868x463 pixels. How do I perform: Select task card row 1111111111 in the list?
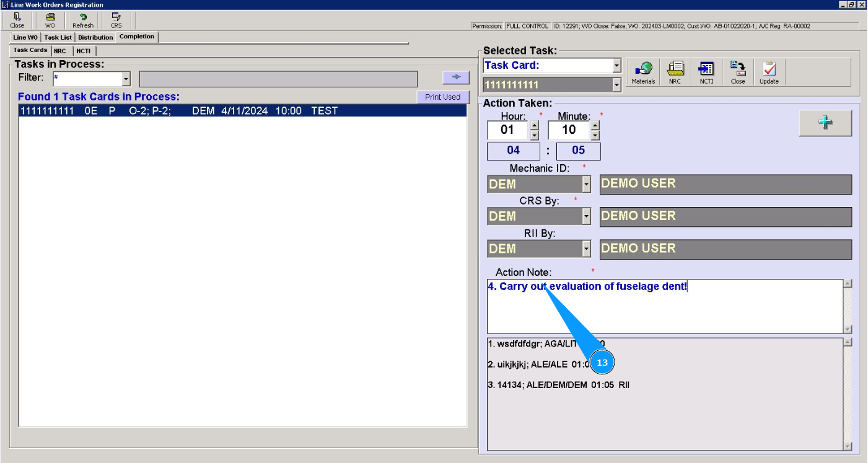click(242, 111)
